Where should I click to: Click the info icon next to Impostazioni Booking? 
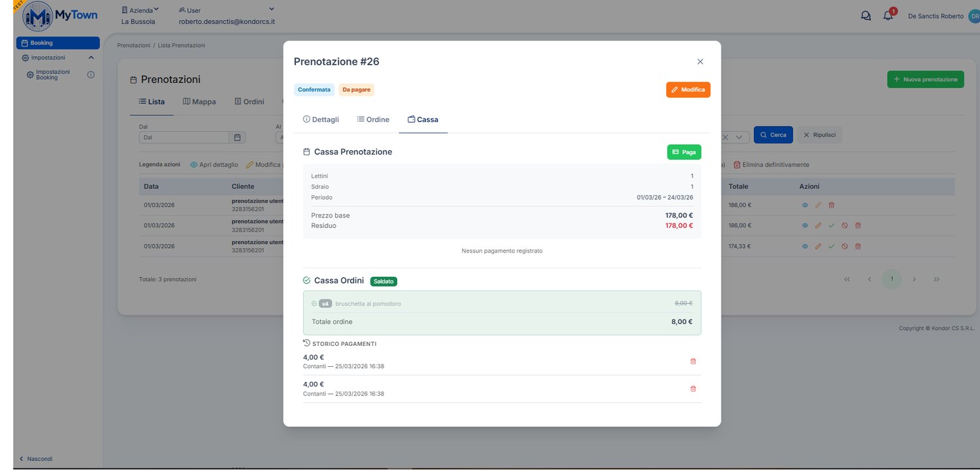coord(91,74)
